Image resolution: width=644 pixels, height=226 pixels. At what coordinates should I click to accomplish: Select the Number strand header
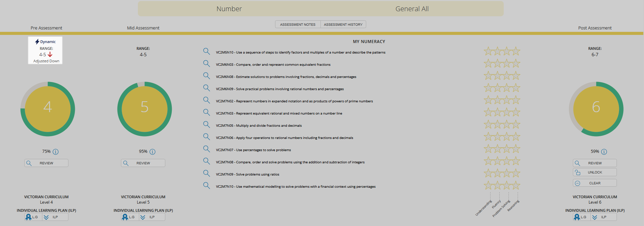[229, 9]
